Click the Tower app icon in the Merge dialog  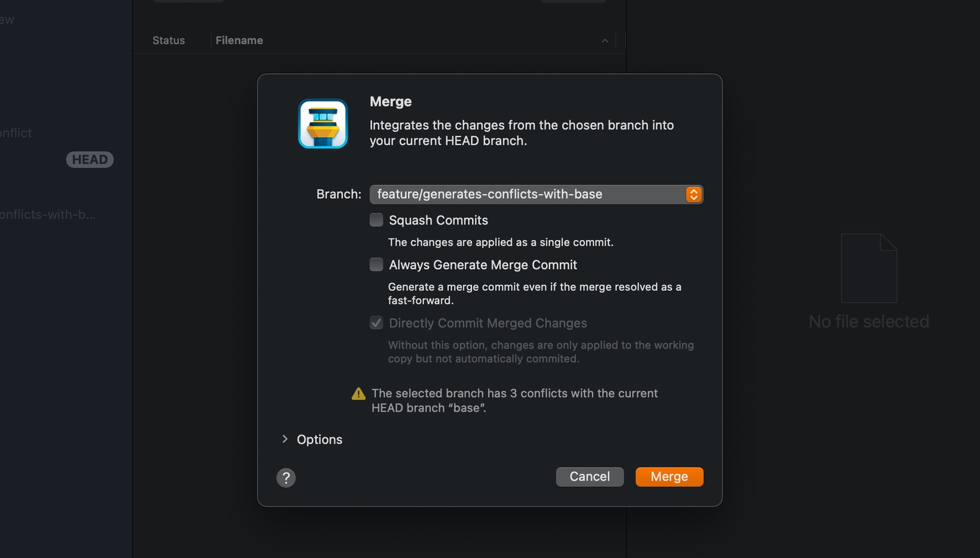tap(323, 123)
